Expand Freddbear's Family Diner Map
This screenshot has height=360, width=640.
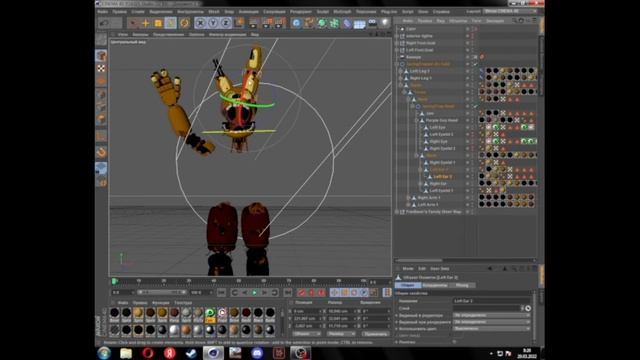coord(396,212)
